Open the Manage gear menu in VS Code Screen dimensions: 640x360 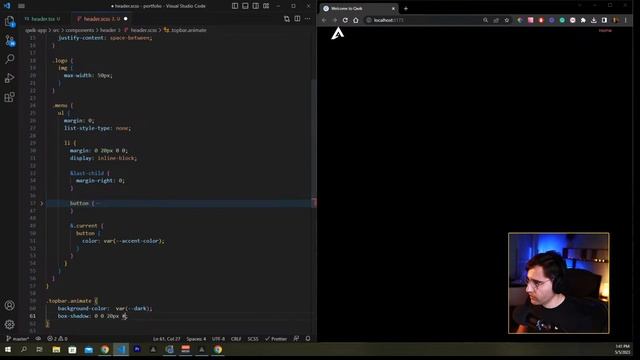coord(9,324)
